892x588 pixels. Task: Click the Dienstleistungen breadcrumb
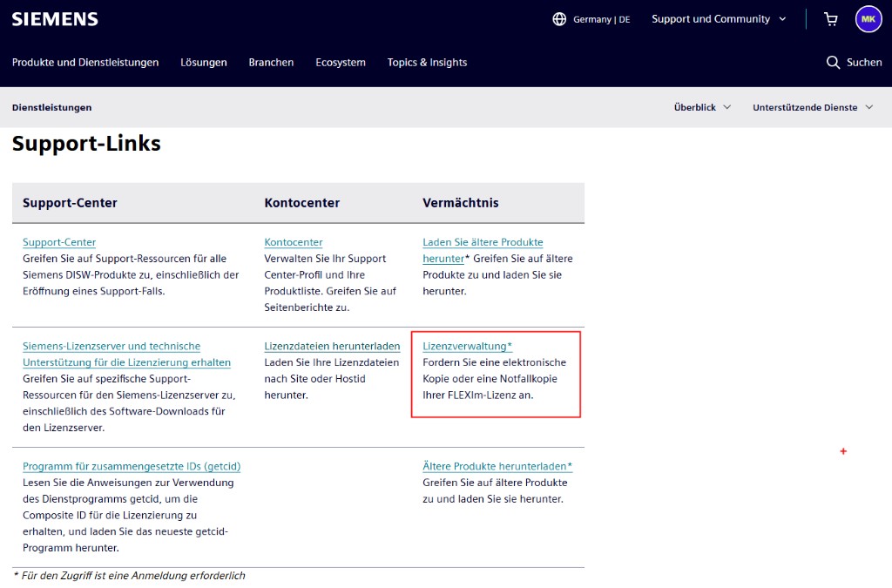point(51,107)
